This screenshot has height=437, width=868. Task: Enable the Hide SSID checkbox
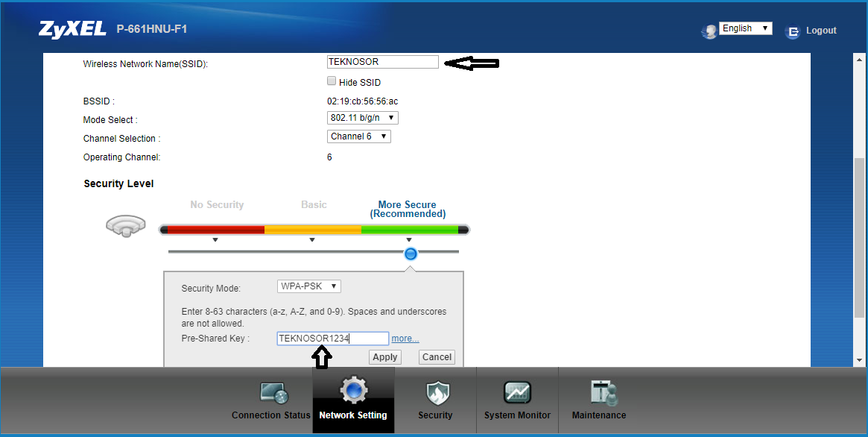click(x=332, y=81)
